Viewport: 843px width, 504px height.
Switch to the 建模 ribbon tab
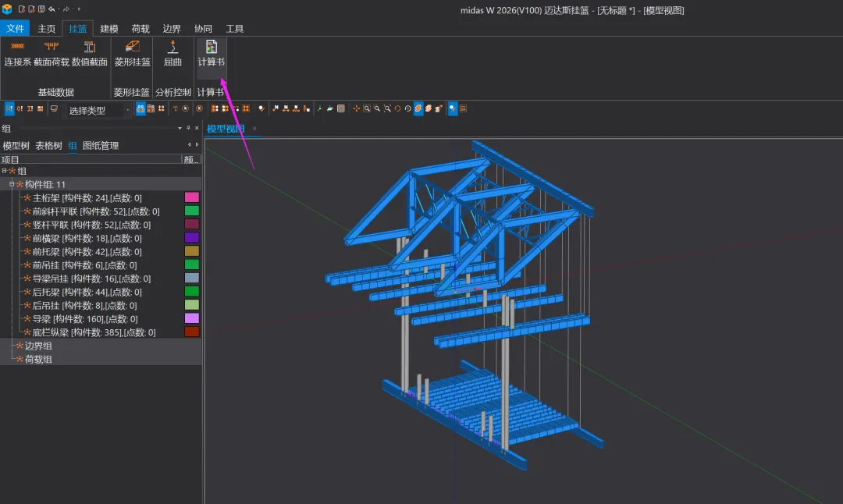(x=108, y=29)
